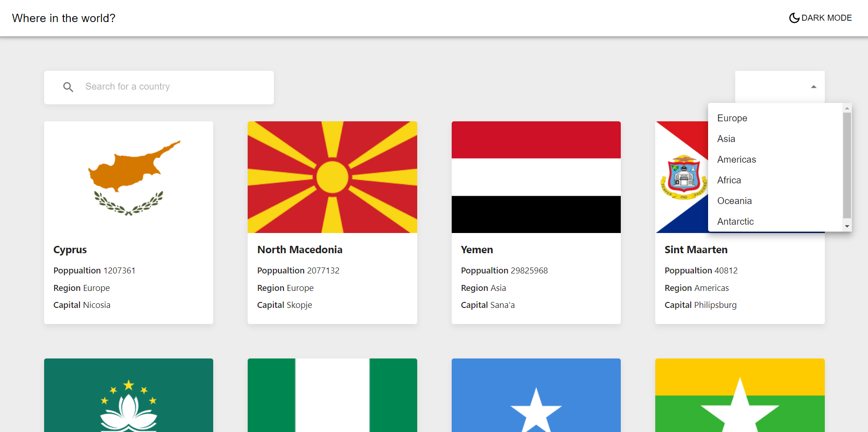Collapse the region filter dropdown arrow
Screen dimensions: 868x432
tap(813, 86)
